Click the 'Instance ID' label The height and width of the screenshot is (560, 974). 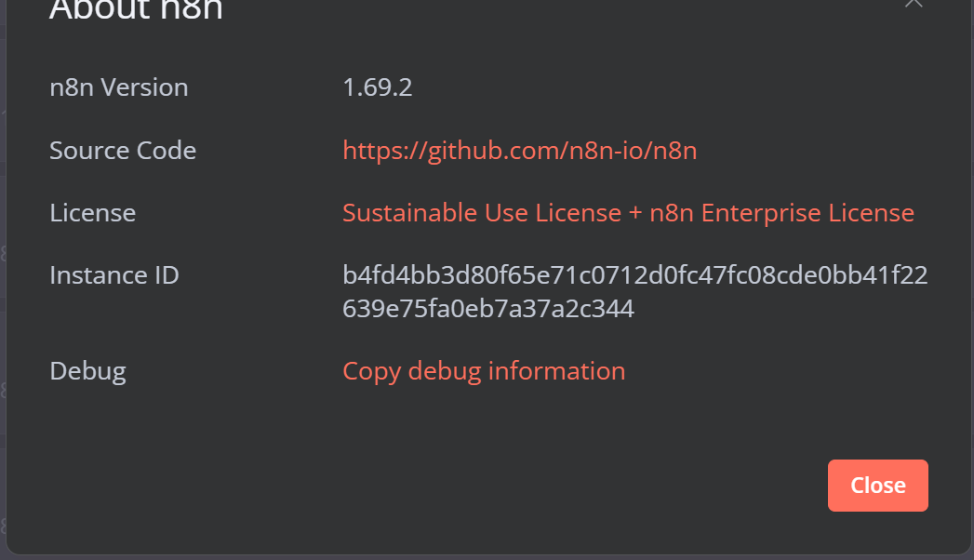[x=113, y=276]
